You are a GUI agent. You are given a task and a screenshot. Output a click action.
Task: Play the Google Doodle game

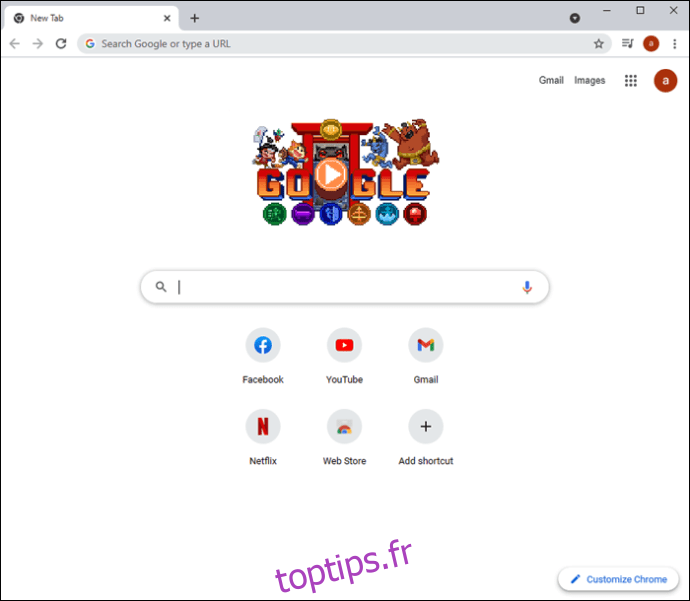tap(331, 175)
